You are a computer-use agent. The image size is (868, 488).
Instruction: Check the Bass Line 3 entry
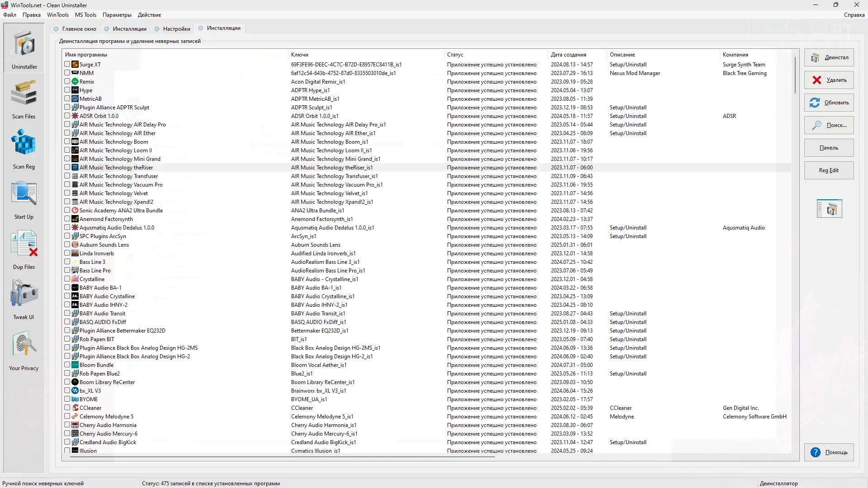point(67,262)
